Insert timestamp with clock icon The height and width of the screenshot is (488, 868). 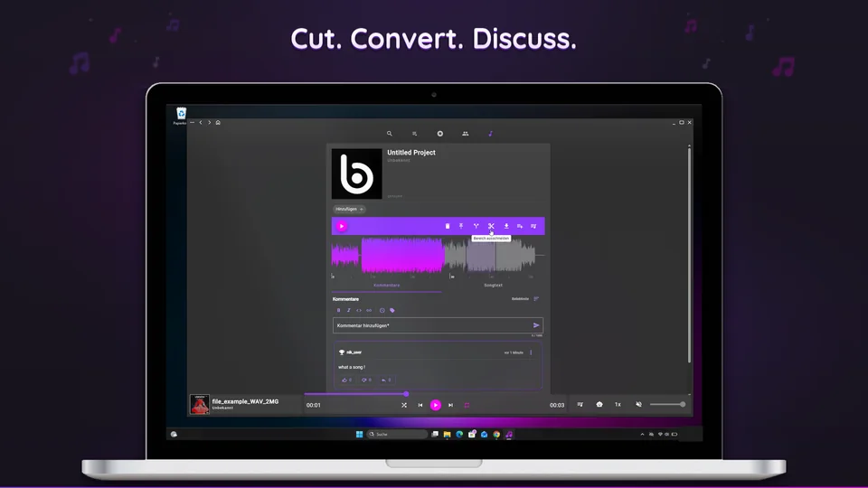(382, 310)
